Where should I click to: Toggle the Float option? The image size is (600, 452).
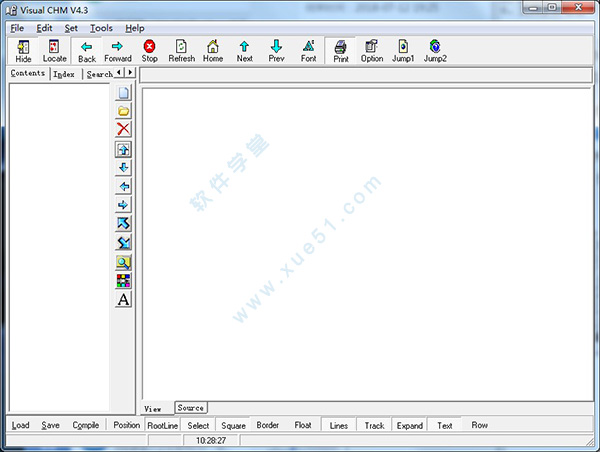coord(303,425)
